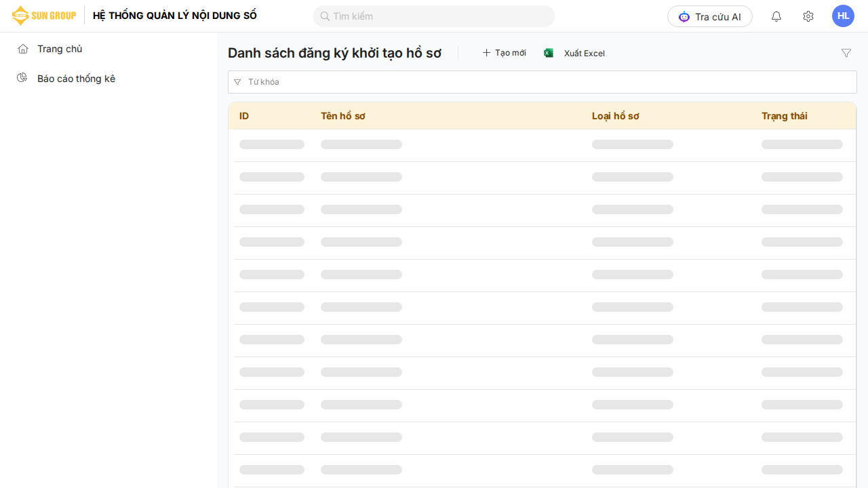This screenshot has width=868, height=488.
Task: Click the Loại hồ sơ column header
Action: [615, 116]
